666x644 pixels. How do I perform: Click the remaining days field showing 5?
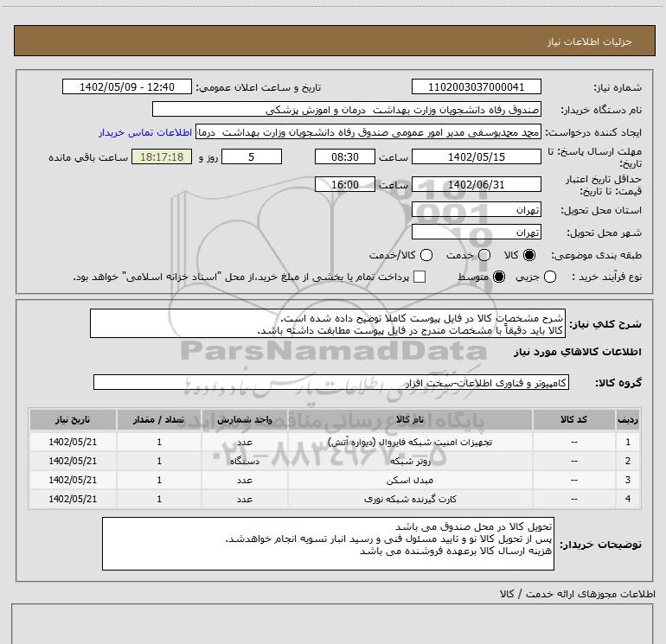click(252, 156)
